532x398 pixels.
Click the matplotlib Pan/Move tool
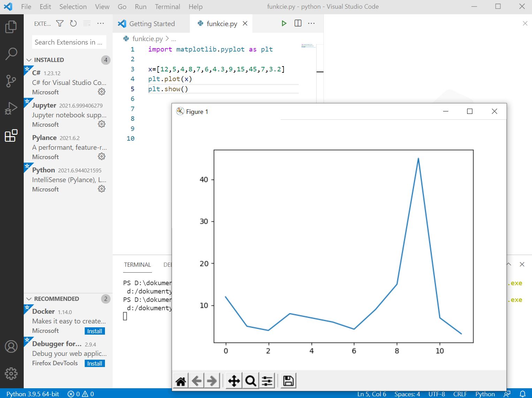pos(234,381)
